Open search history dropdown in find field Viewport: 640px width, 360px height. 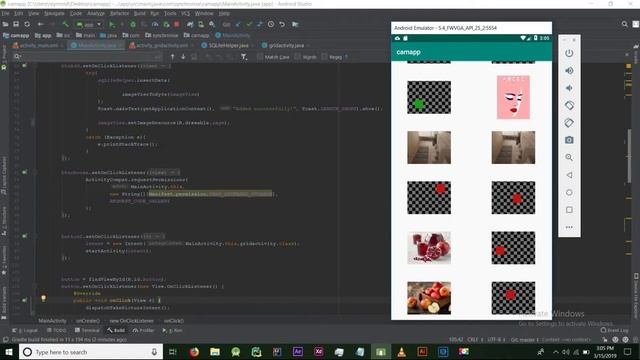17,57
